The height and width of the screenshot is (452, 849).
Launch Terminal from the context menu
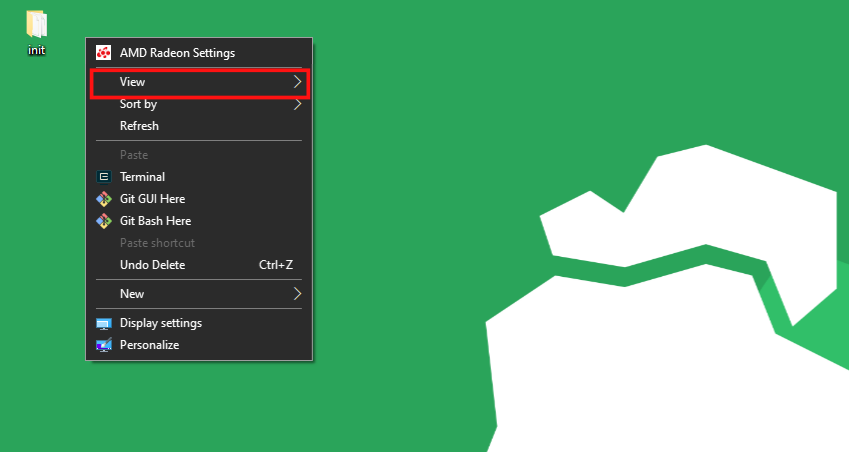pyautogui.click(x=199, y=176)
